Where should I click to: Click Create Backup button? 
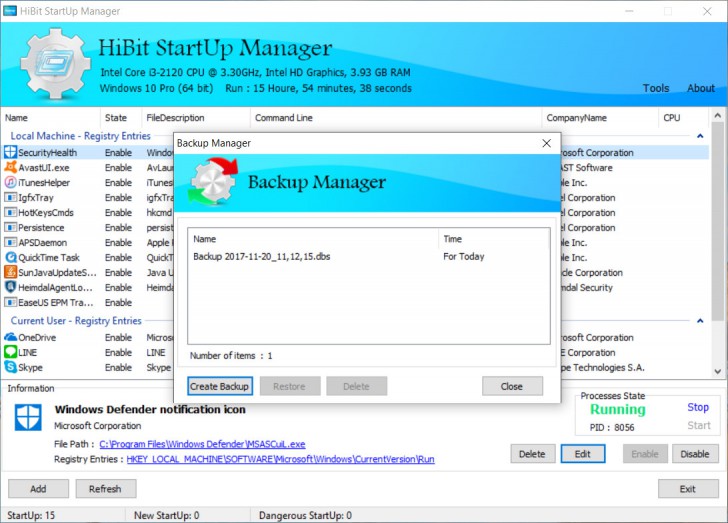click(x=220, y=386)
